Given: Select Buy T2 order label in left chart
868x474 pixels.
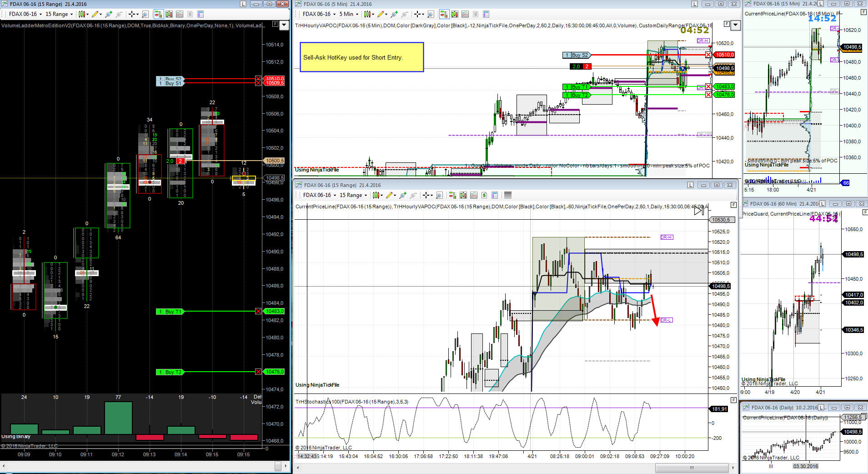Looking at the screenshot, I should (x=170, y=372).
